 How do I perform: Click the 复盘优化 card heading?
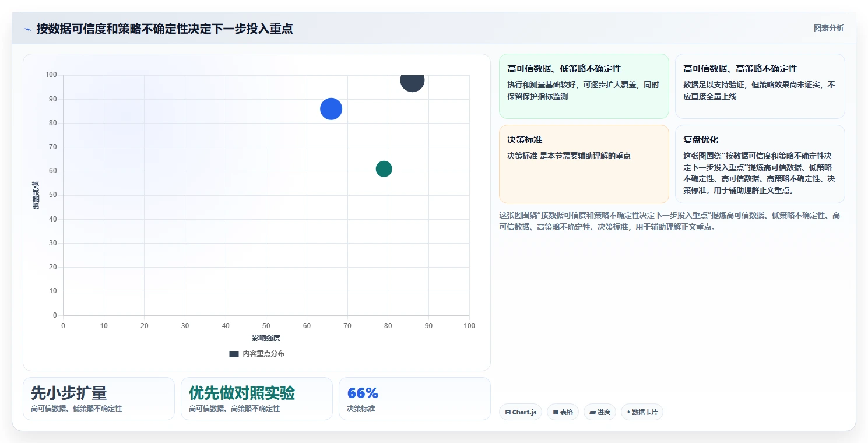pyautogui.click(x=701, y=140)
